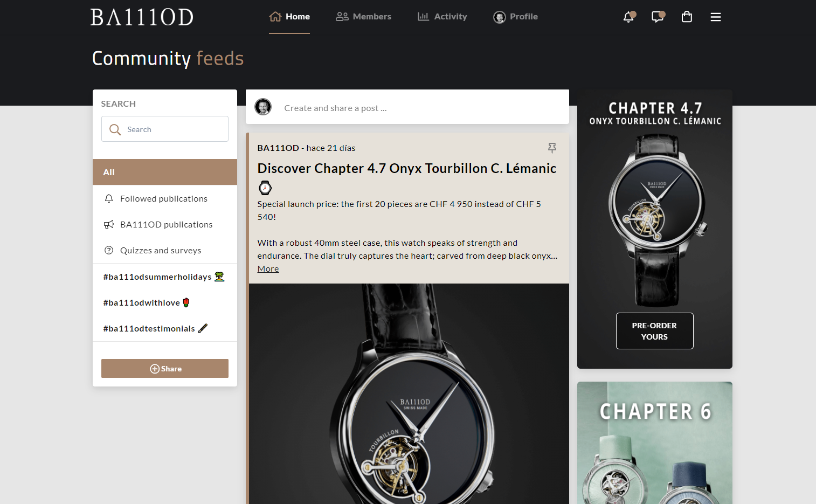Open Quizzes and surveys filter
This screenshot has height=504, width=816.
coord(165,250)
